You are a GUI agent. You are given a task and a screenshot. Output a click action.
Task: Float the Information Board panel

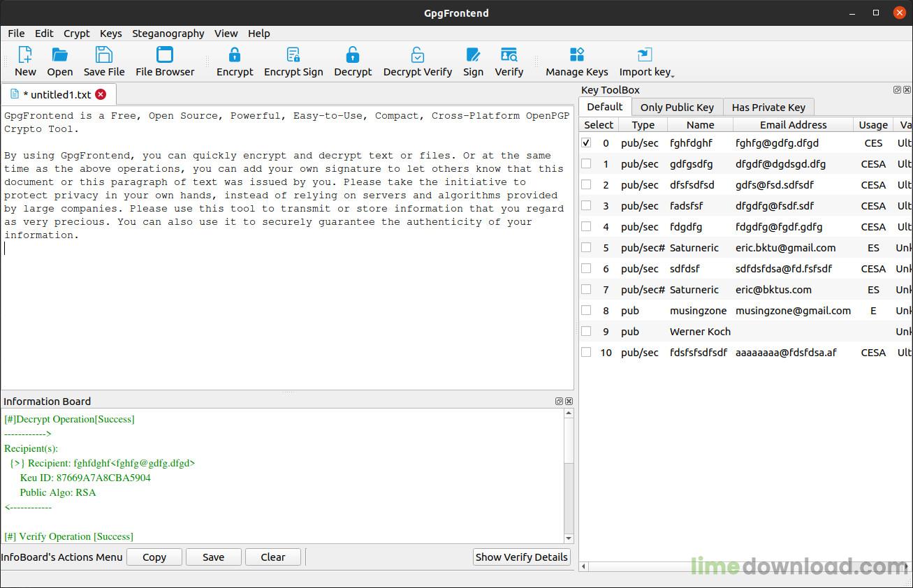[560, 402]
